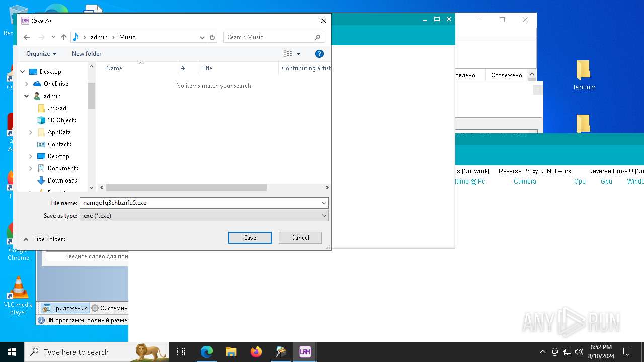Open view options dropdown arrow
The height and width of the screenshot is (362, 644).
(298, 54)
